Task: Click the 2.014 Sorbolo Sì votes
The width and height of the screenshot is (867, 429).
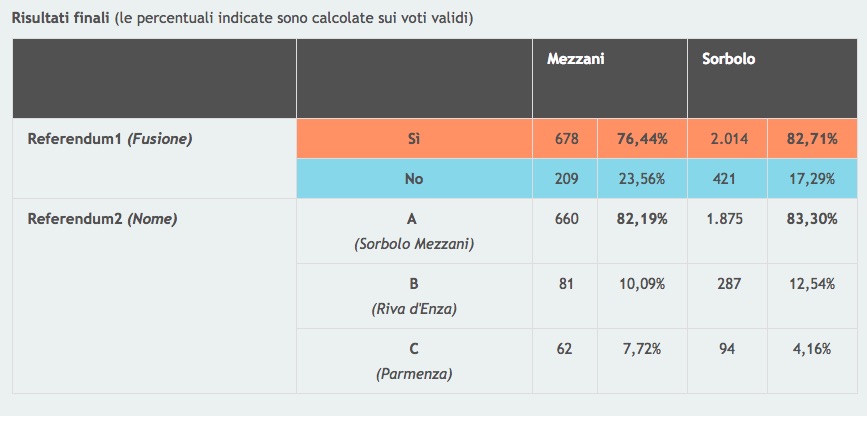Action: [x=727, y=139]
